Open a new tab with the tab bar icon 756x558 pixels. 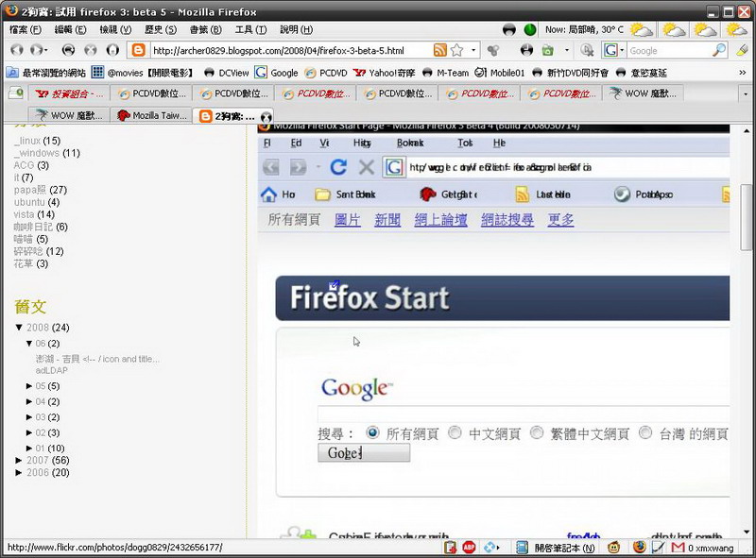point(15,93)
